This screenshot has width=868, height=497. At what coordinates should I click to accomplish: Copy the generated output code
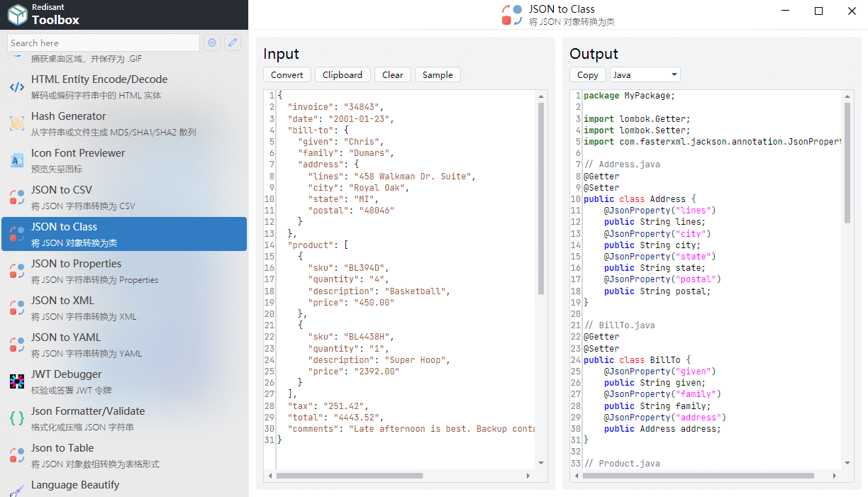(x=587, y=74)
